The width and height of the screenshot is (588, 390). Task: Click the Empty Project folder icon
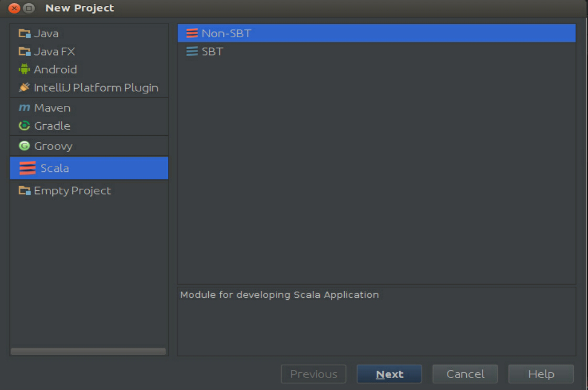25,191
